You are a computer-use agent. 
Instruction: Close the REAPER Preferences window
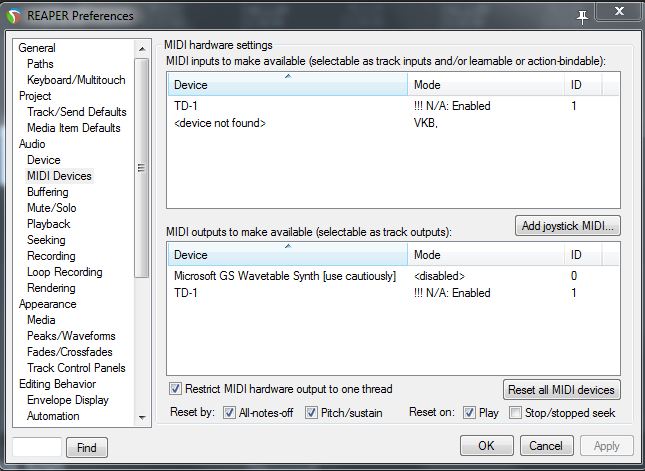tap(619, 12)
